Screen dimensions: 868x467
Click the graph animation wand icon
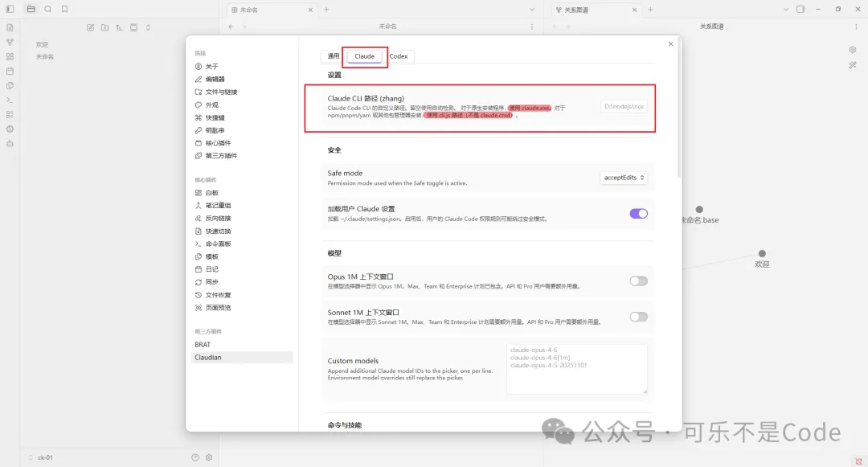pyautogui.click(x=853, y=65)
